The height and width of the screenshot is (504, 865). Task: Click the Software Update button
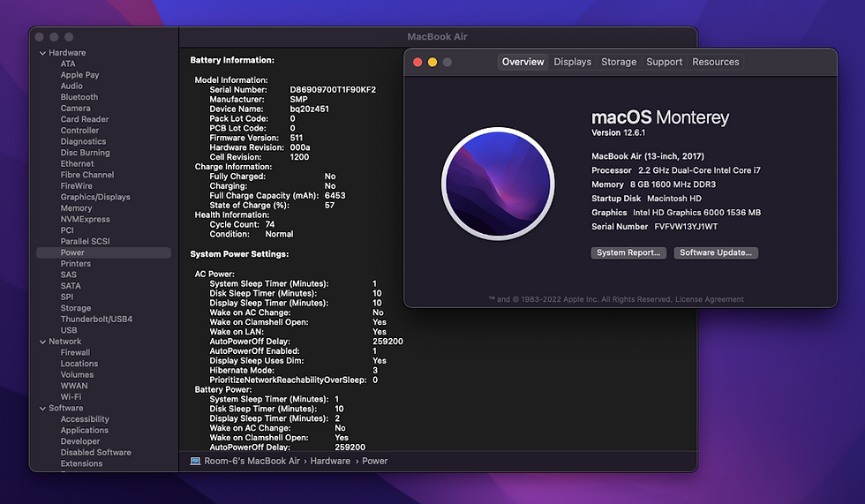[716, 252]
